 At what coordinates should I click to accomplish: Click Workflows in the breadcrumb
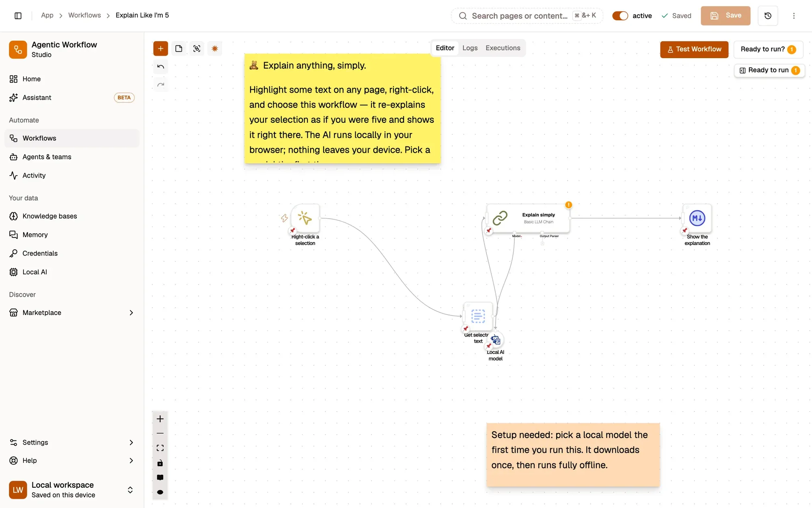(x=84, y=15)
